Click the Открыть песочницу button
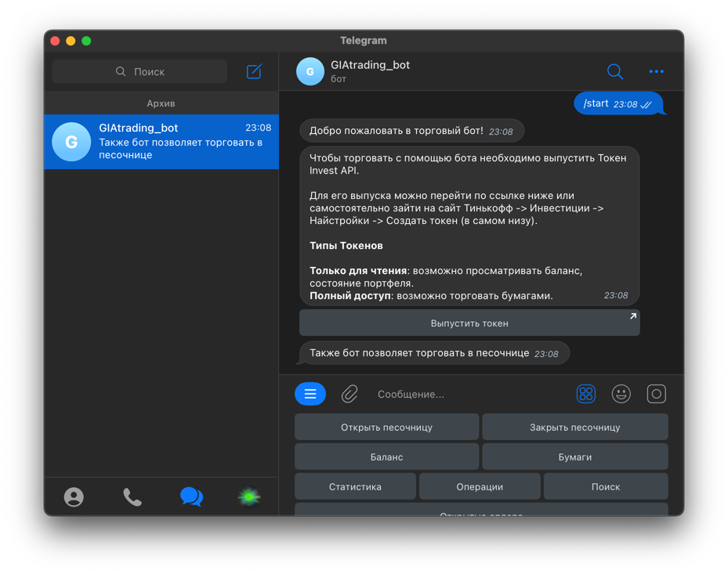Screen dimensions: 728x574 click(387, 427)
